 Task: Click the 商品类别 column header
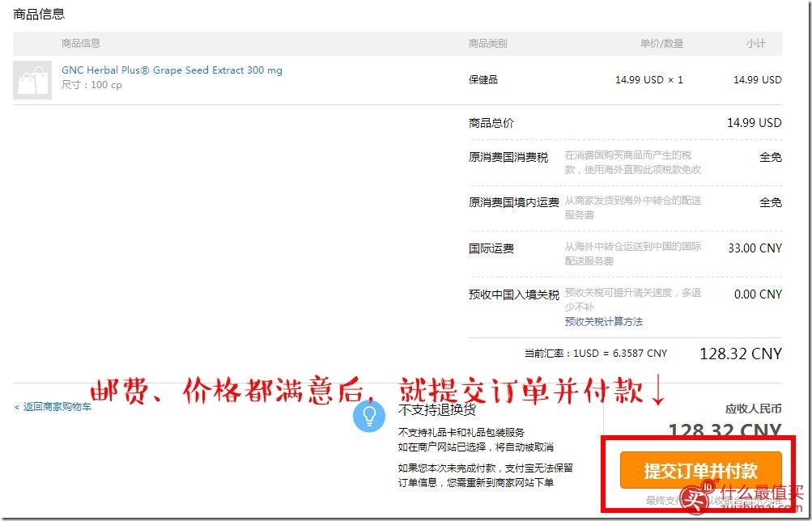488,44
